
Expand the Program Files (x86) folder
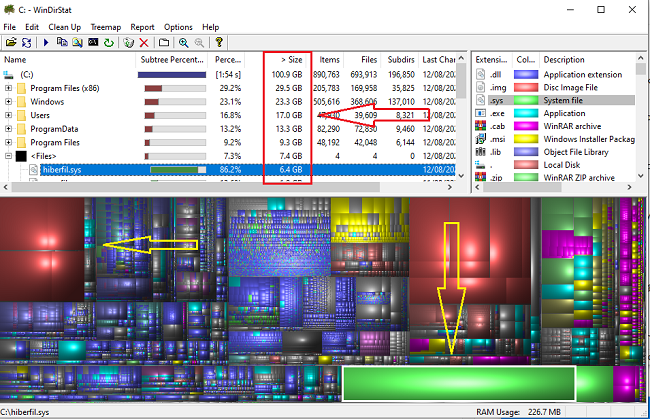coord(8,88)
